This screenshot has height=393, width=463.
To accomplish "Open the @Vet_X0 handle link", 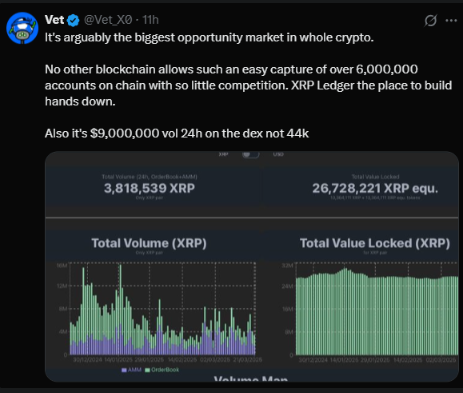I will [x=108, y=20].
